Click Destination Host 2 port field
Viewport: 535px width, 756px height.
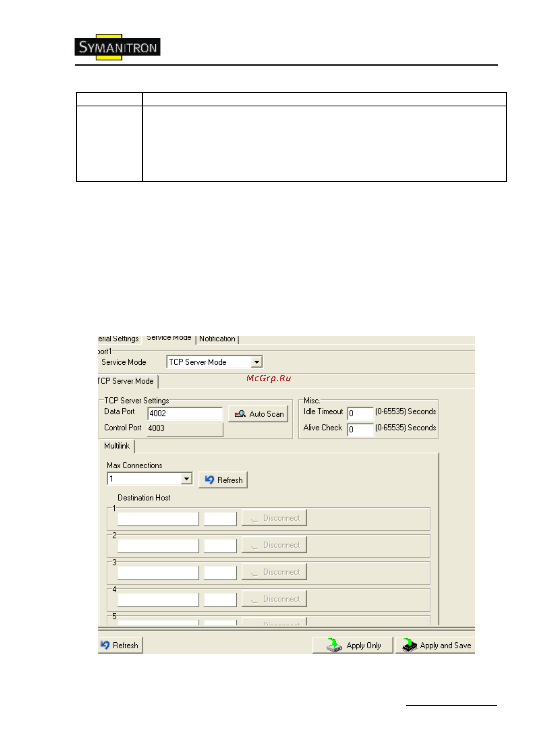pyautogui.click(x=220, y=546)
